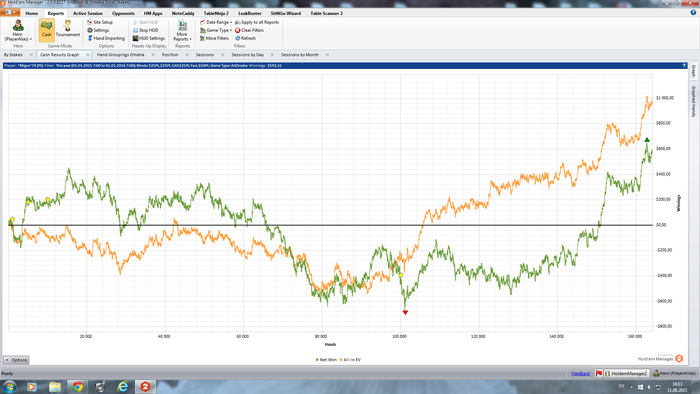Click Stop HUD
Viewport: 700px width, 394px height.
(146, 30)
